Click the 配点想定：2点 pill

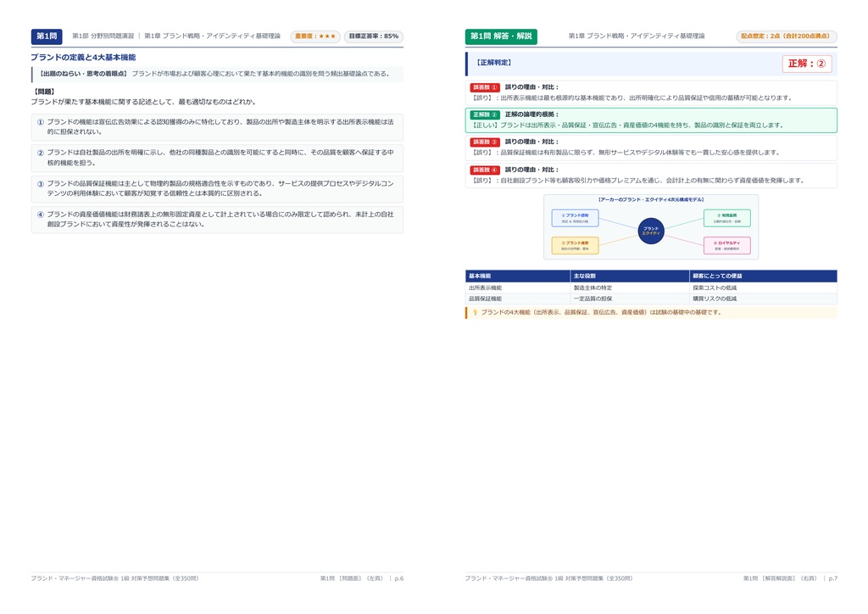[x=786, y=36]
